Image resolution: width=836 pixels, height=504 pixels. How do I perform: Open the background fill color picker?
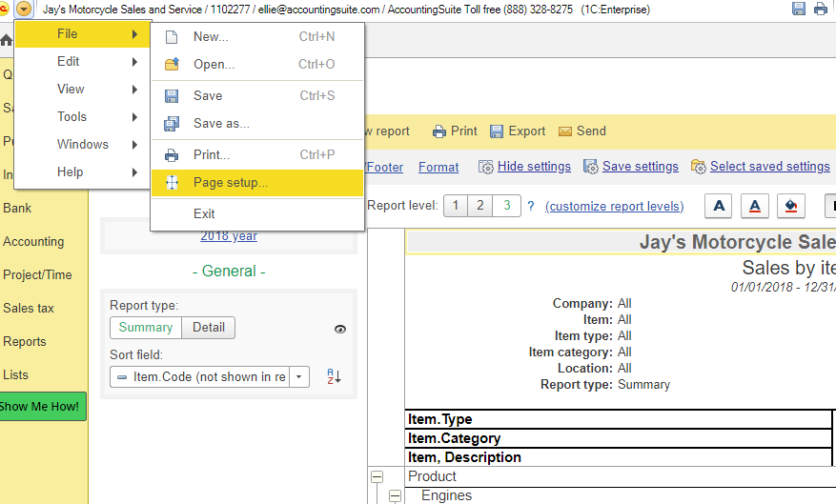click(791, 206)
